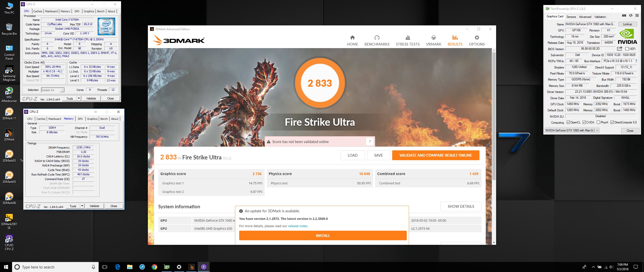Open Bench tab in top CPU-Z

pyautogui.click(x=101, y=11)
